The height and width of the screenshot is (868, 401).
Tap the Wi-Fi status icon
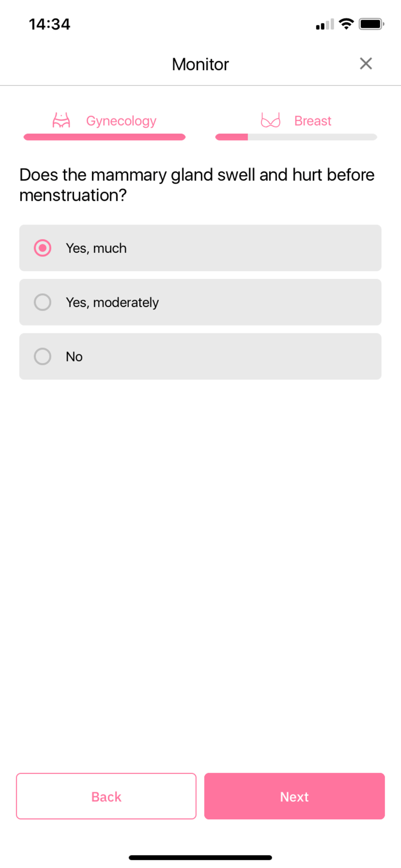(x=346, y=24)
